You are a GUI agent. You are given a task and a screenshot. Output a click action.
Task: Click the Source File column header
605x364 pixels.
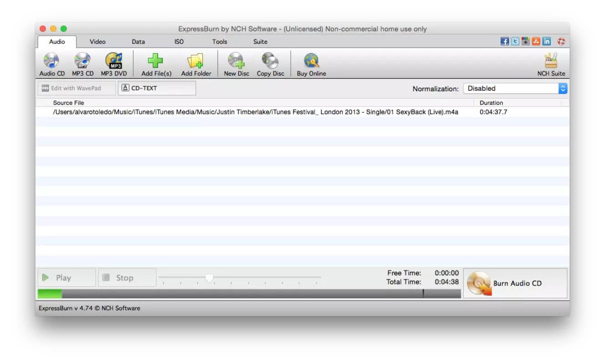coord(68,103)
